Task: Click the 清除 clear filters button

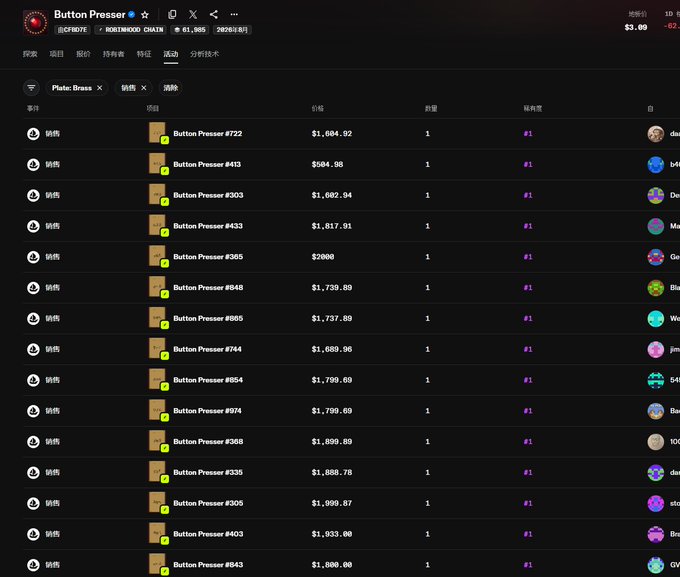Action: point(170,88)
